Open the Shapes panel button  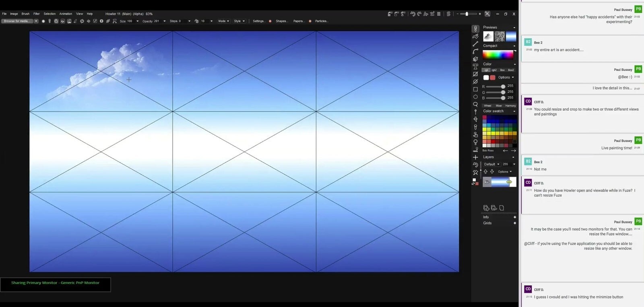point(282,21)
